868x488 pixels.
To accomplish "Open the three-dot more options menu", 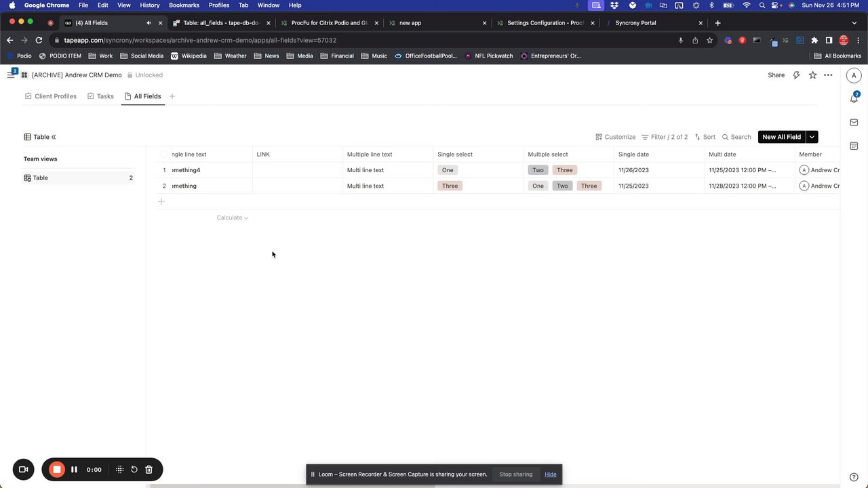I will pyautogui.click(x=828, y=75).
